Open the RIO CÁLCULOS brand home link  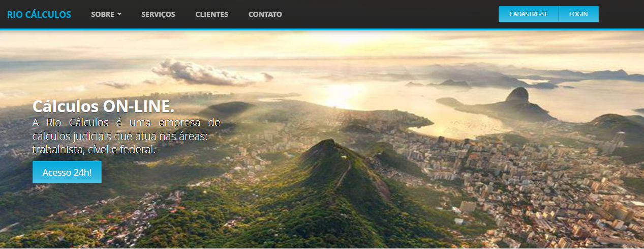[39, 14]
